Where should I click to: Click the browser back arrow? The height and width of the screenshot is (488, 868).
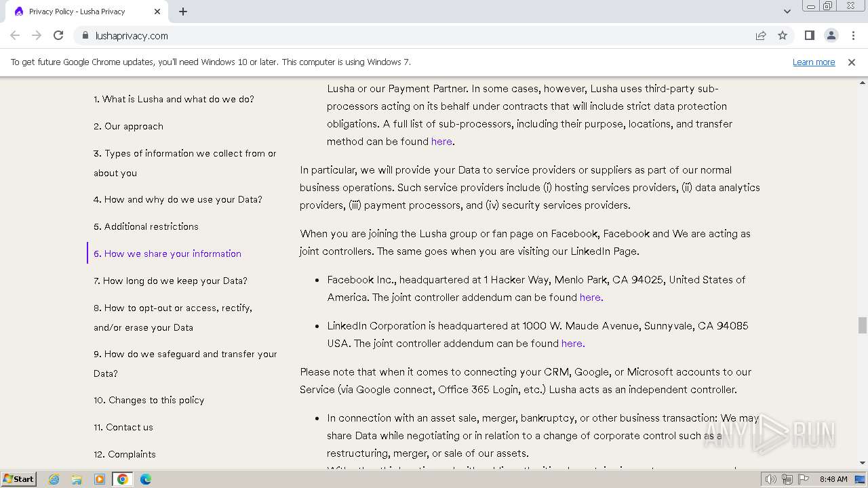pyautogui.click(x=15, y=35)
